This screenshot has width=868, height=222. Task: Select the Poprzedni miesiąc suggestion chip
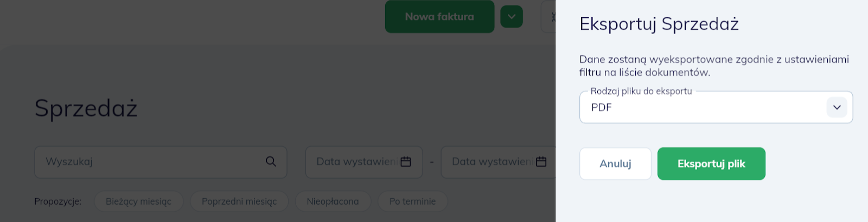tap(239, 201)
